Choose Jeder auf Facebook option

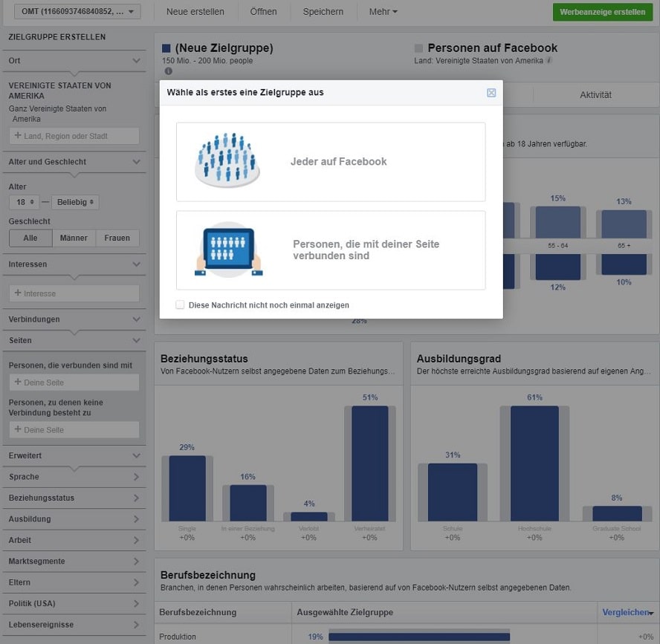click(x=331, y=162)
